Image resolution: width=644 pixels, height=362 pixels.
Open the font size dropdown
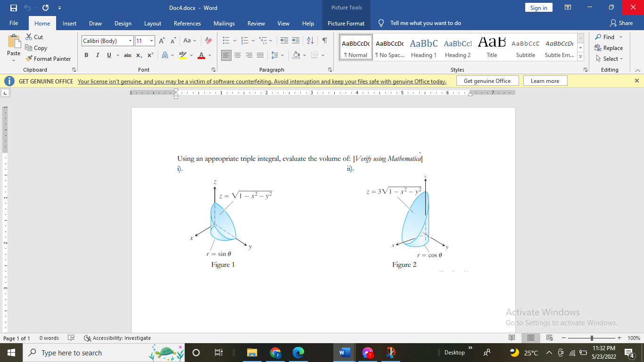tap(152, 41)
